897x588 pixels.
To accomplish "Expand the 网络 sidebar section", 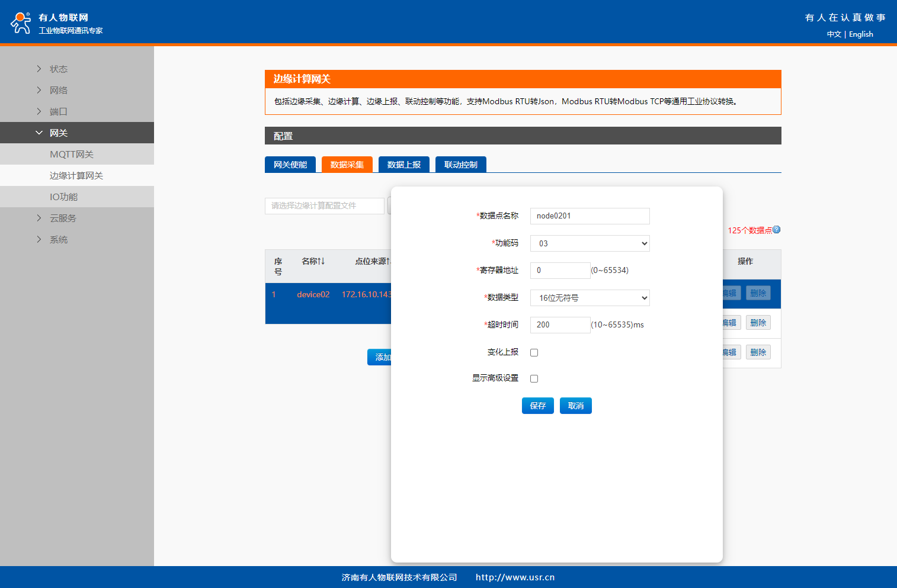I will (58, 90).
